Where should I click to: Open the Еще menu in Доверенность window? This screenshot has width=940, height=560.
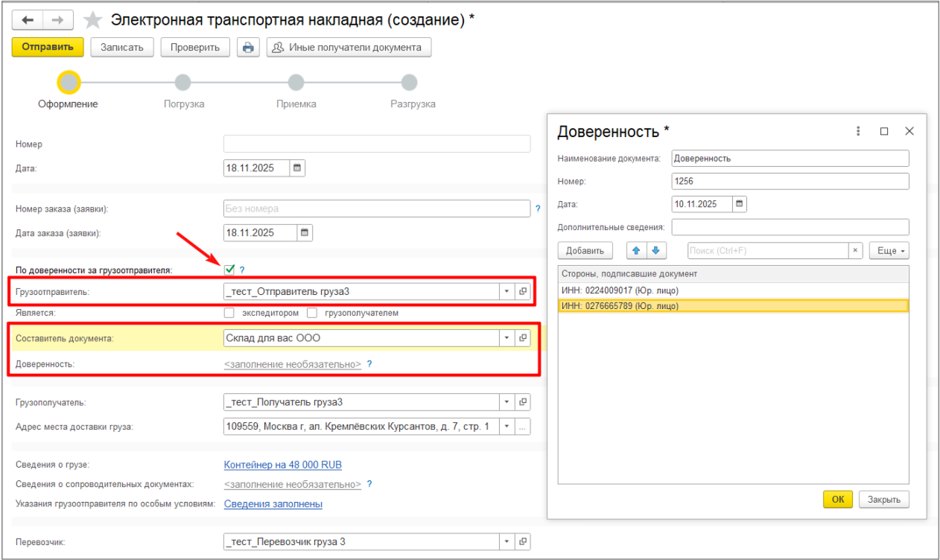[x=888, y=250]
